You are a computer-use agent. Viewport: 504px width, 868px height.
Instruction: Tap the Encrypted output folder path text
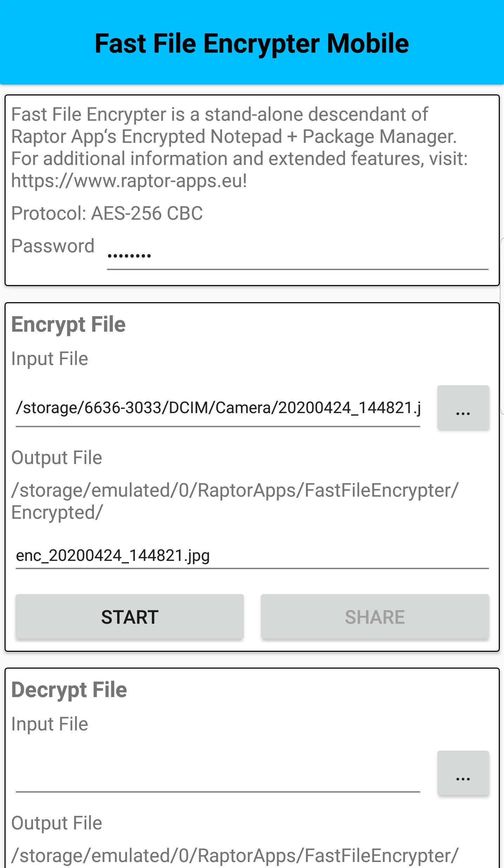234,501
